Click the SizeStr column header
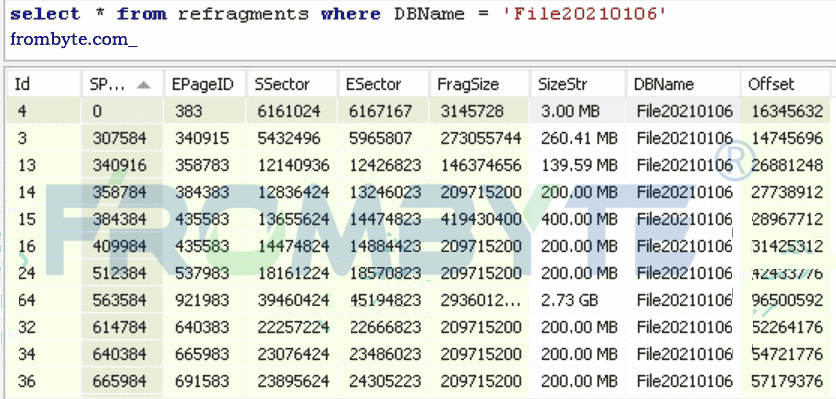The width and height of the screenshot is (836, 399). [x=578, y=84]
